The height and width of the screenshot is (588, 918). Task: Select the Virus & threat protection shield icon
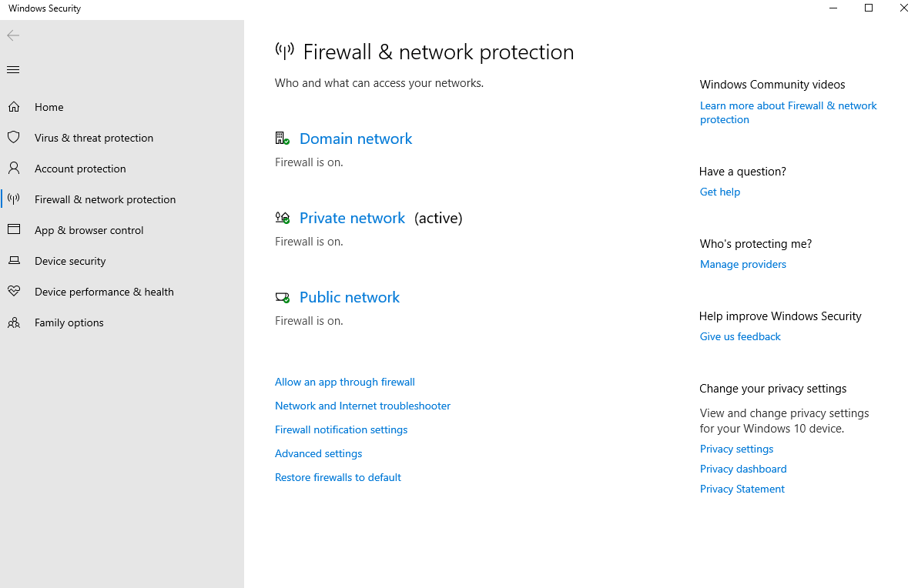point(14,137)
